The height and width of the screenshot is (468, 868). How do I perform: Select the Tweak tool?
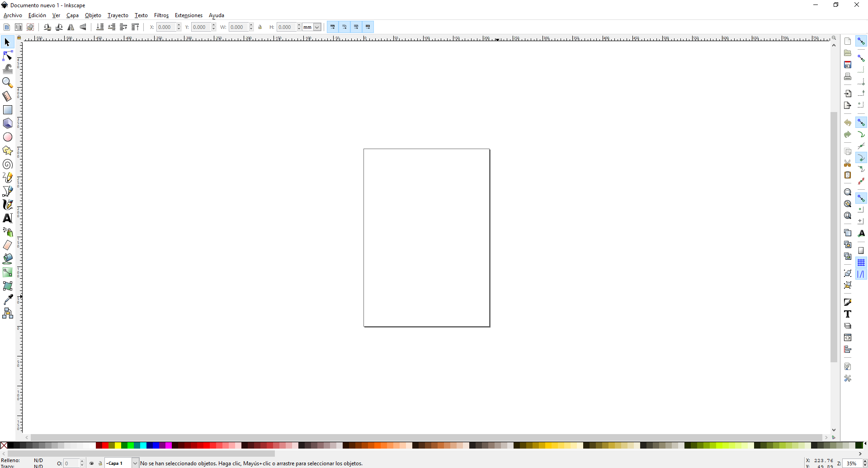click(x=7, y=69)
